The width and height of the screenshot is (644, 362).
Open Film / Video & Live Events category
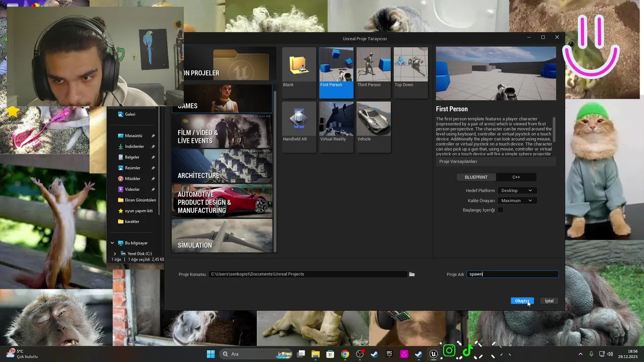[x=222, y=131]
